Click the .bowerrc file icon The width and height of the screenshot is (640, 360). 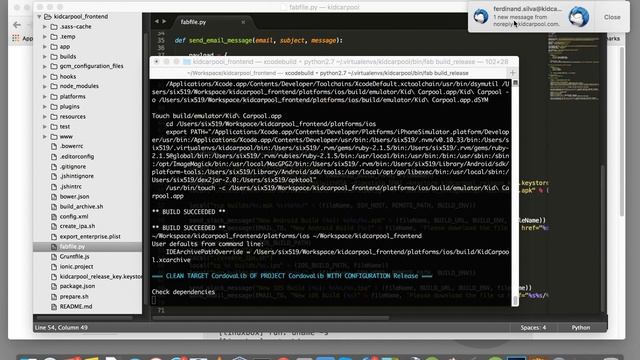point(54,146)
